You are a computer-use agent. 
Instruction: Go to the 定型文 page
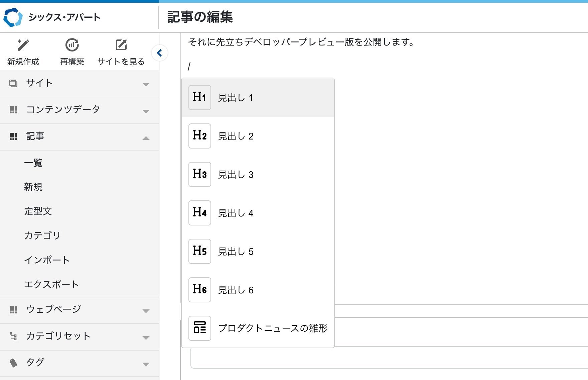(38, 211)
